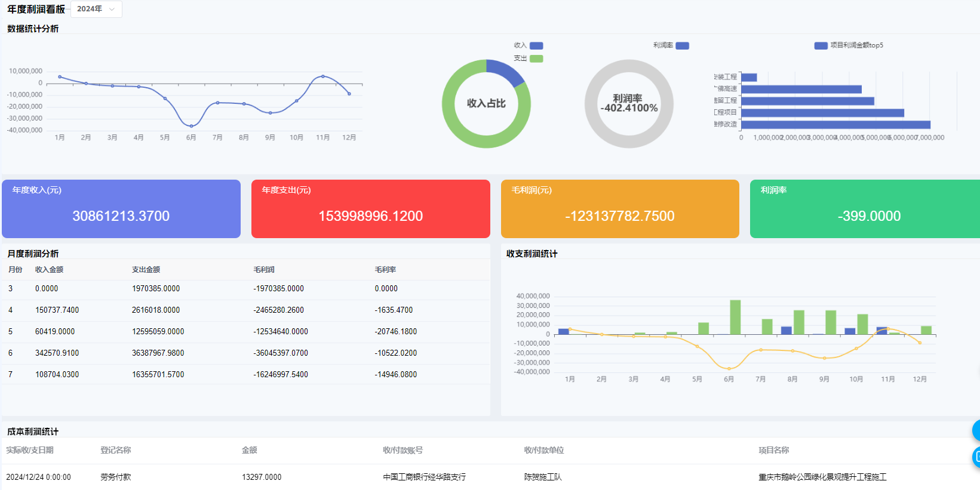The image size is (980, 490).
Task: Click the 项目名称 column header
Action: click(773, 451)
